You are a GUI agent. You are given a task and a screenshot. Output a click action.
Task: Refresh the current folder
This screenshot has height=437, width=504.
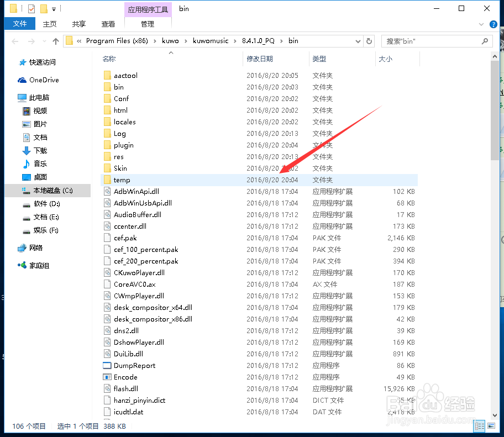(369, 41)
